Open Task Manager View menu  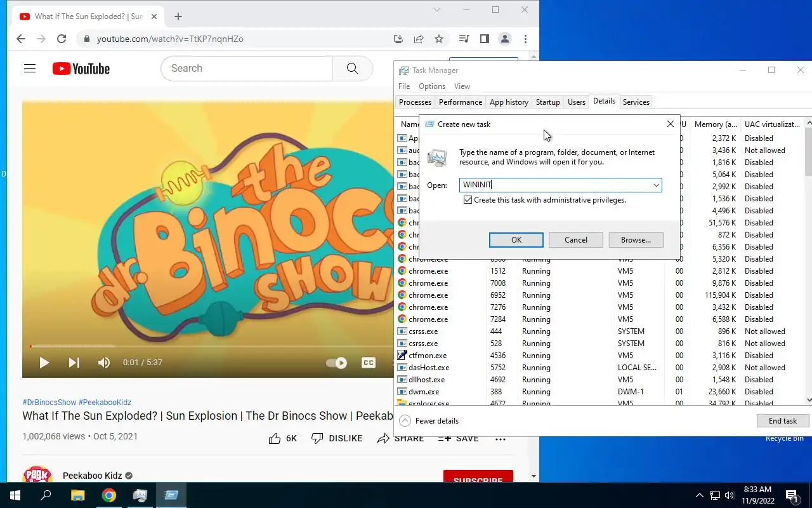(x=462, y=86)
